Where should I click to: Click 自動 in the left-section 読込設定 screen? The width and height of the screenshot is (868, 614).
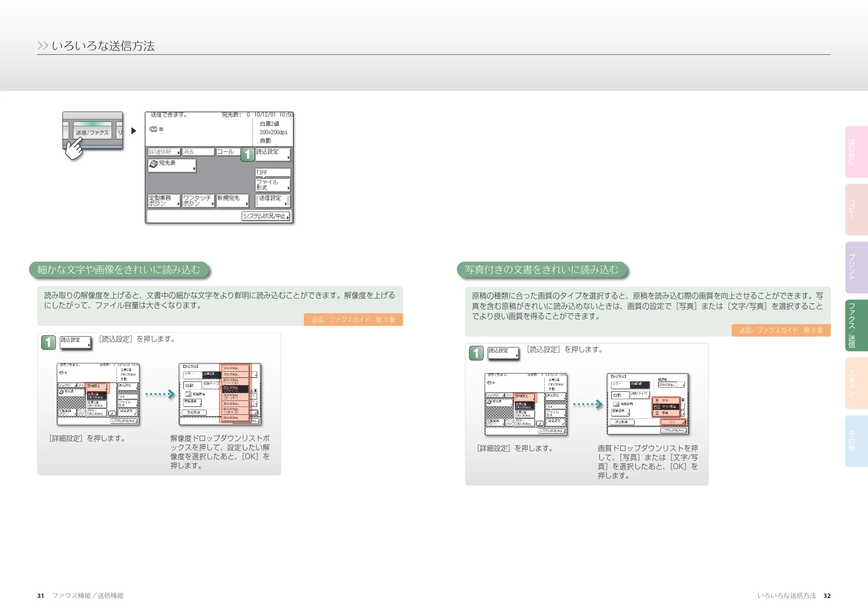point(192,386)
